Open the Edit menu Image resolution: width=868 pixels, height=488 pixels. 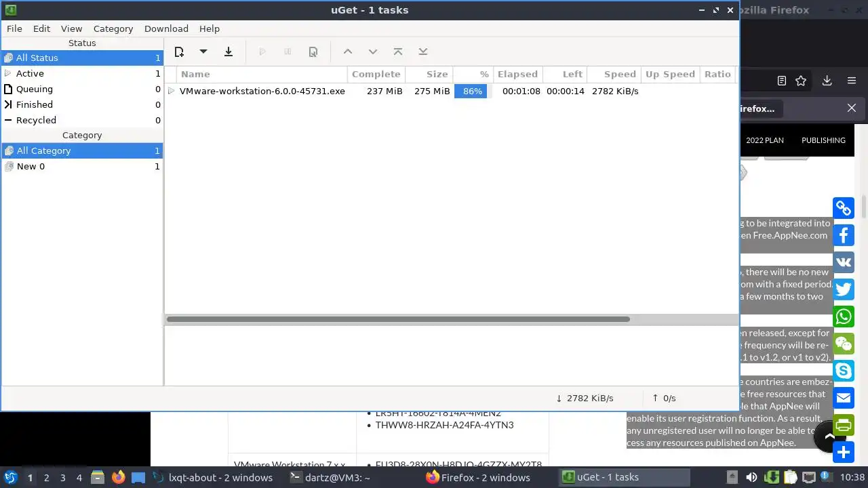click(x=41, y=28)
